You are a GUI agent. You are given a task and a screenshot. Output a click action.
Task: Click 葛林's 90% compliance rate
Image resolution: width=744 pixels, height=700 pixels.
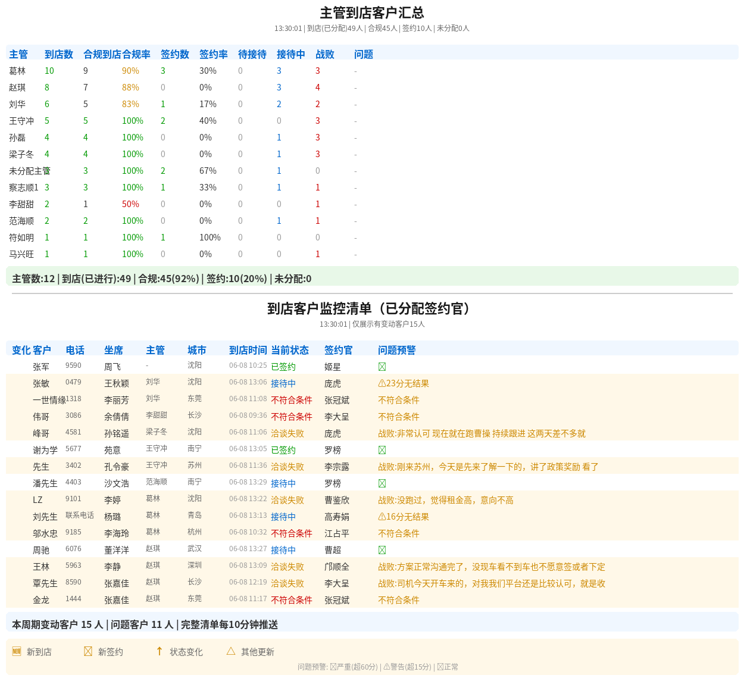pyautogui.click(x=130, y=71)
